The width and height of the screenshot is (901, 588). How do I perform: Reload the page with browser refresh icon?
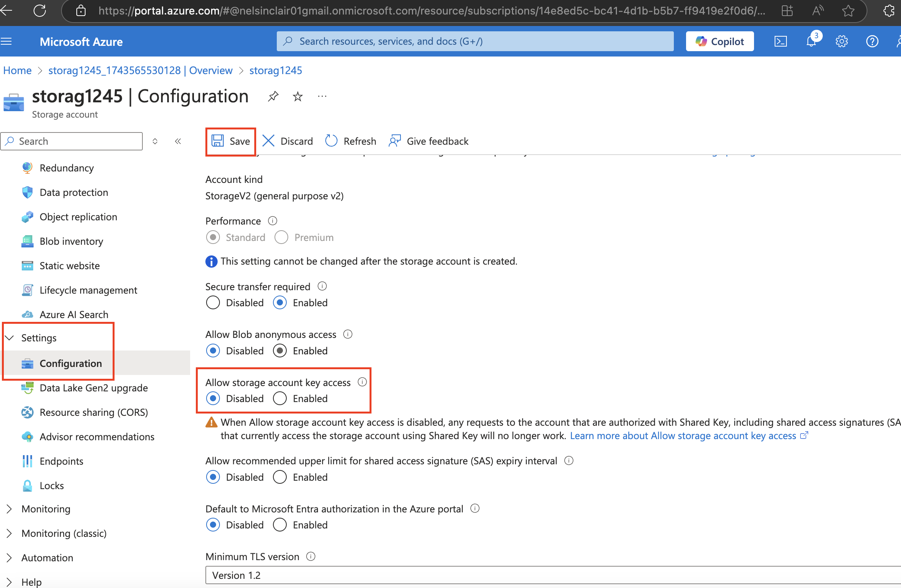tap(40, 10)
